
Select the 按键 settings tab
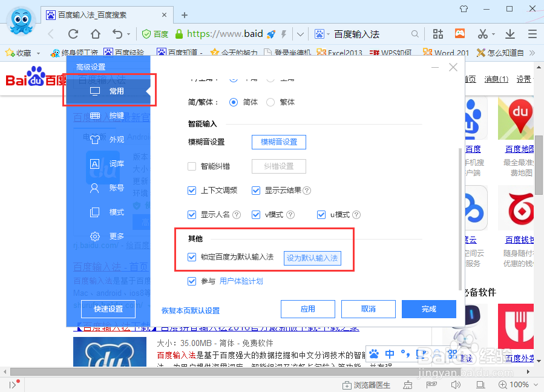108,116
